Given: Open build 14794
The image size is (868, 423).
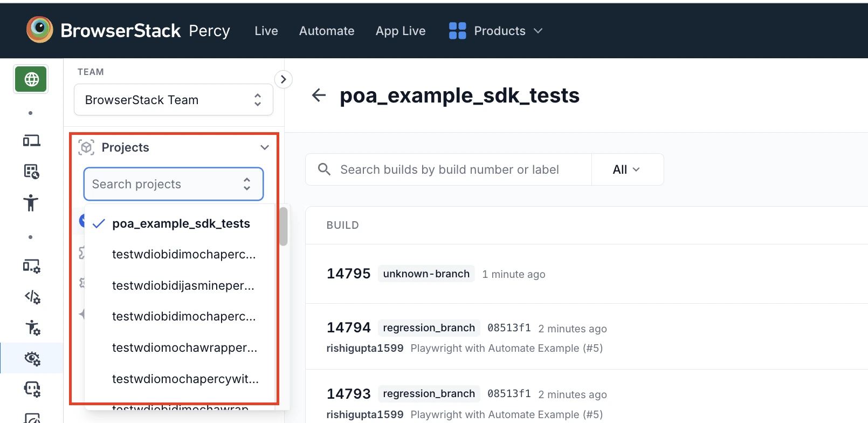Looking at the screenshot, I should tap(348, 328).
